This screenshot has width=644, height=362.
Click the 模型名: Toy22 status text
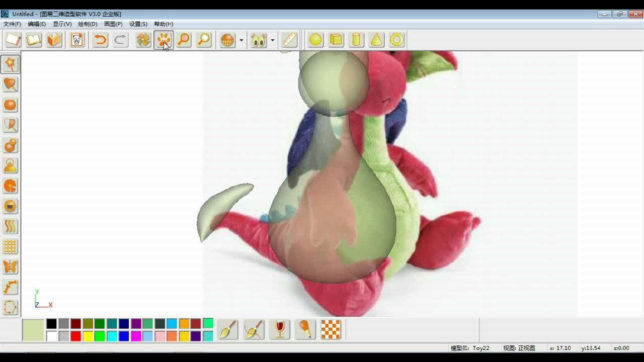pyautogui.click(x=470, y=348)
